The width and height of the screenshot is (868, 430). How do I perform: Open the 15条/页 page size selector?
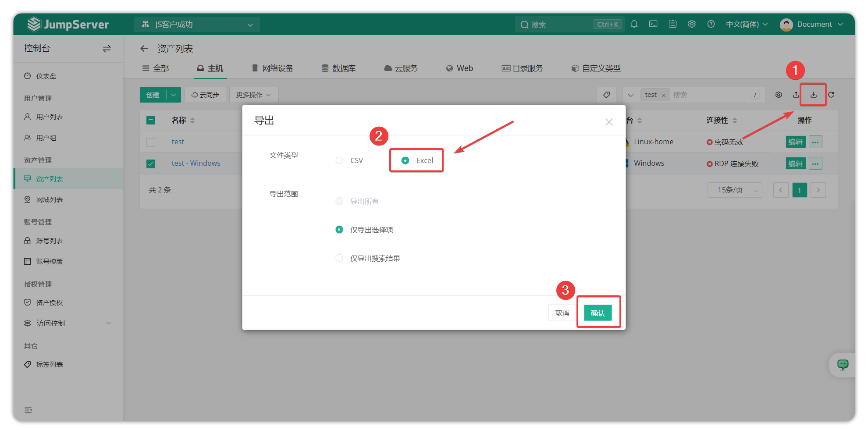click(735, 190)
